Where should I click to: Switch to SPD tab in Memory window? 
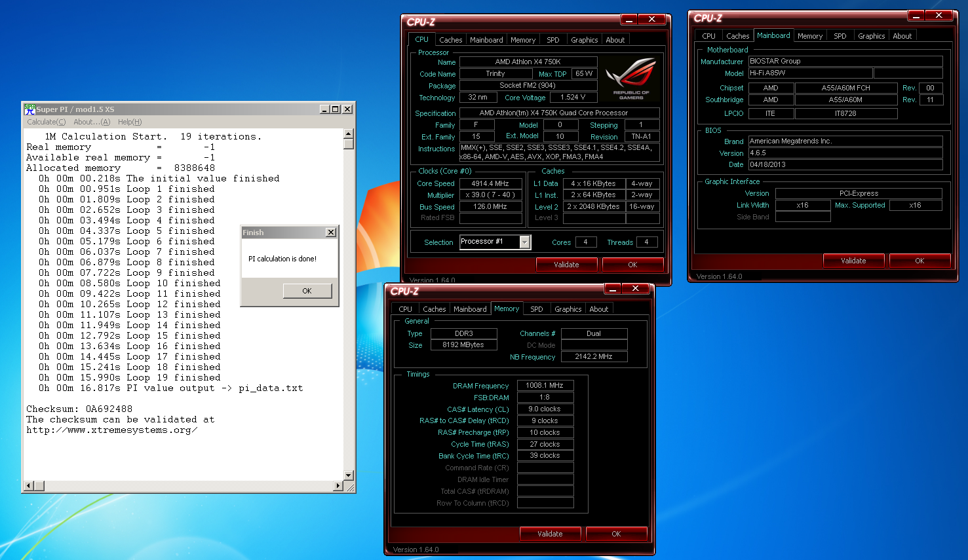coord(537,309)
